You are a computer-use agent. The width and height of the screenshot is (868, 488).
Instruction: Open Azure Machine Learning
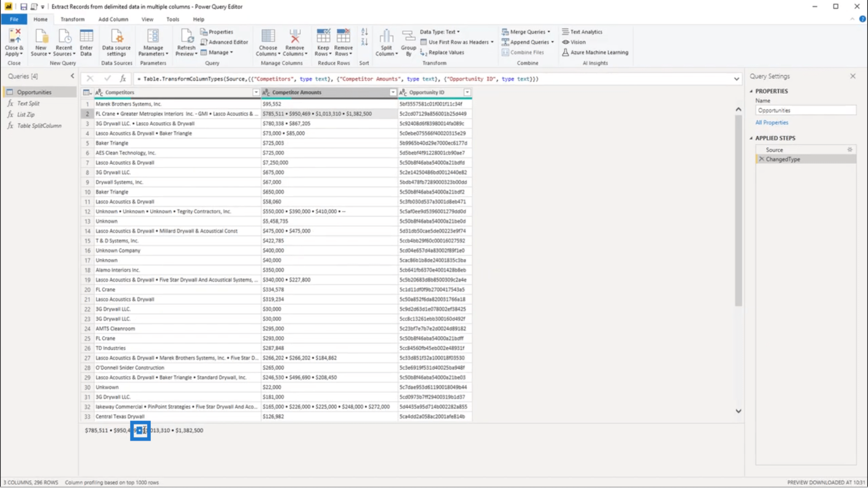tap(595, 53)
